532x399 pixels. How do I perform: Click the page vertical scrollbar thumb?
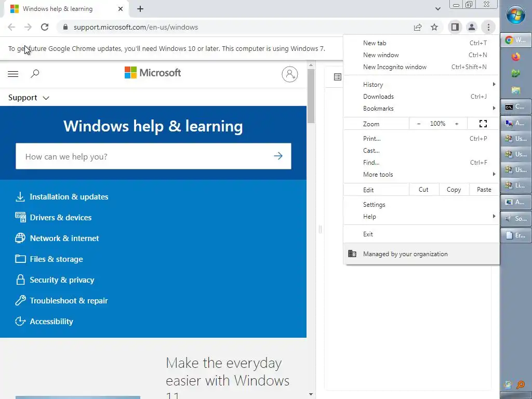point(311,96)
